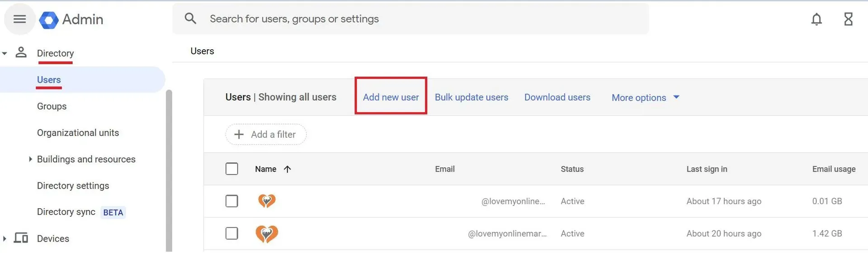The image size is (868, 253).
Task: Collapse the Directory section arrow
Action: (5, 53)
